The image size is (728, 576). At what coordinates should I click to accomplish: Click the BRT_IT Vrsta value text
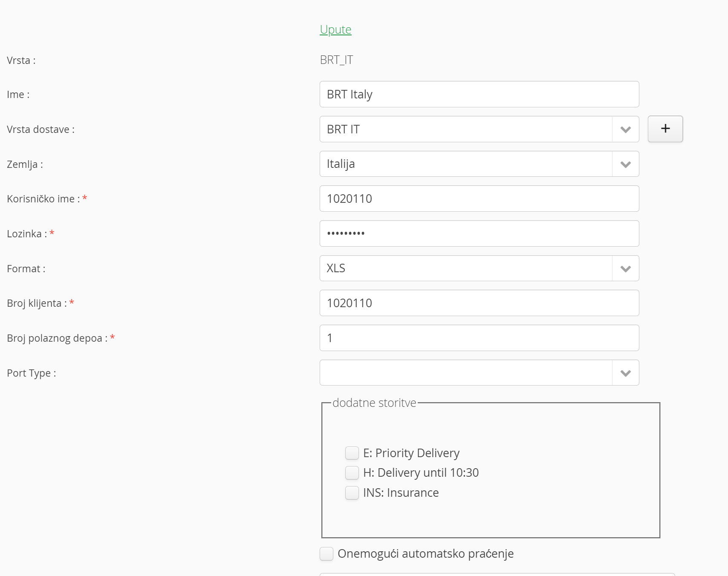[x=336, y=60]
